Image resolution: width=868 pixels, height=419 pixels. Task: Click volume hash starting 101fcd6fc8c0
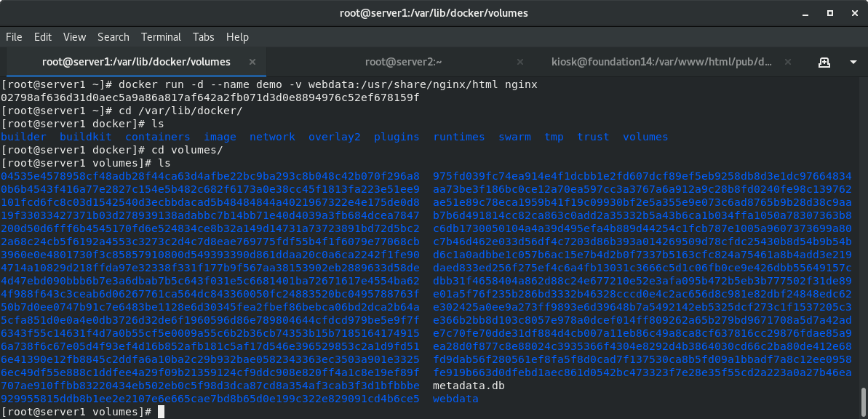coord(210,202)
